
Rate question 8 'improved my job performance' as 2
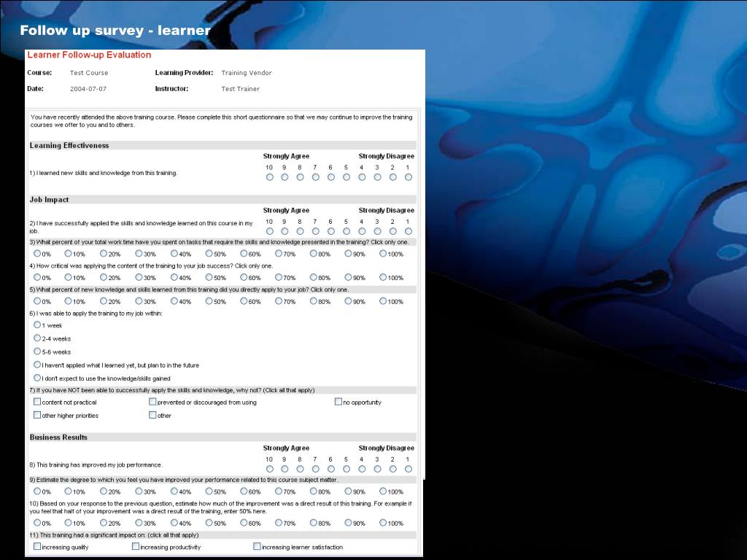(393, 469)
